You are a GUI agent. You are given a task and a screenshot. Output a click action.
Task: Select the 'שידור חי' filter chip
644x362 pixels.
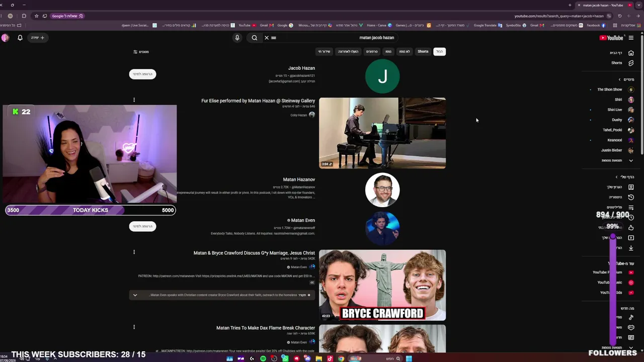point(324,51)
